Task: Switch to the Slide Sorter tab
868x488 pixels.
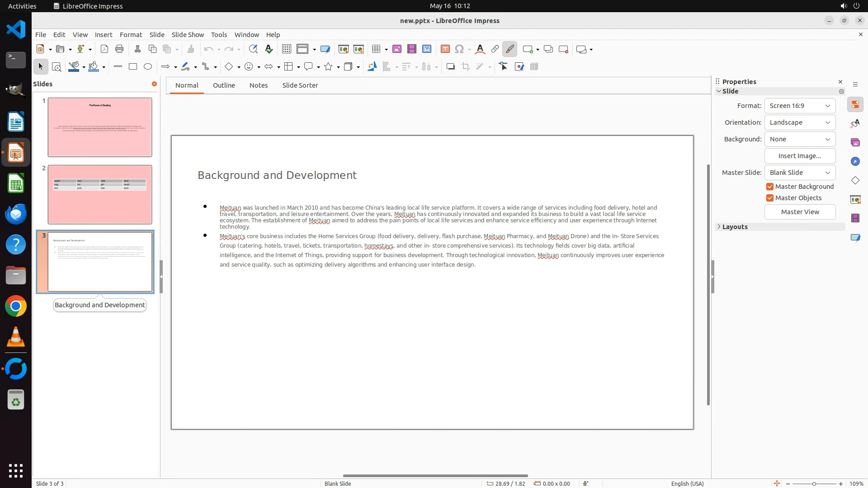Action: tap(300, 85)
